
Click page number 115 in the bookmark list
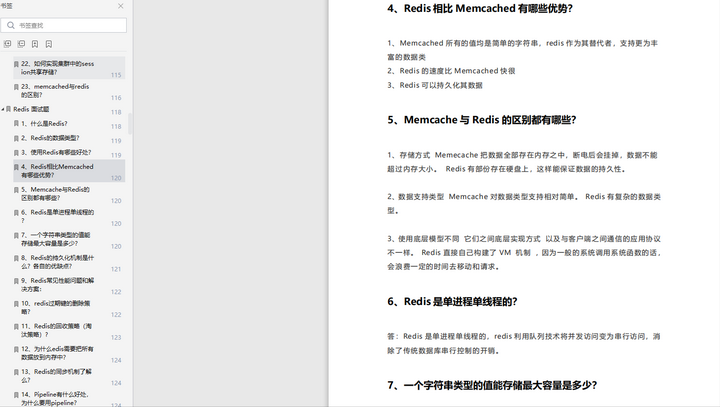116,75
